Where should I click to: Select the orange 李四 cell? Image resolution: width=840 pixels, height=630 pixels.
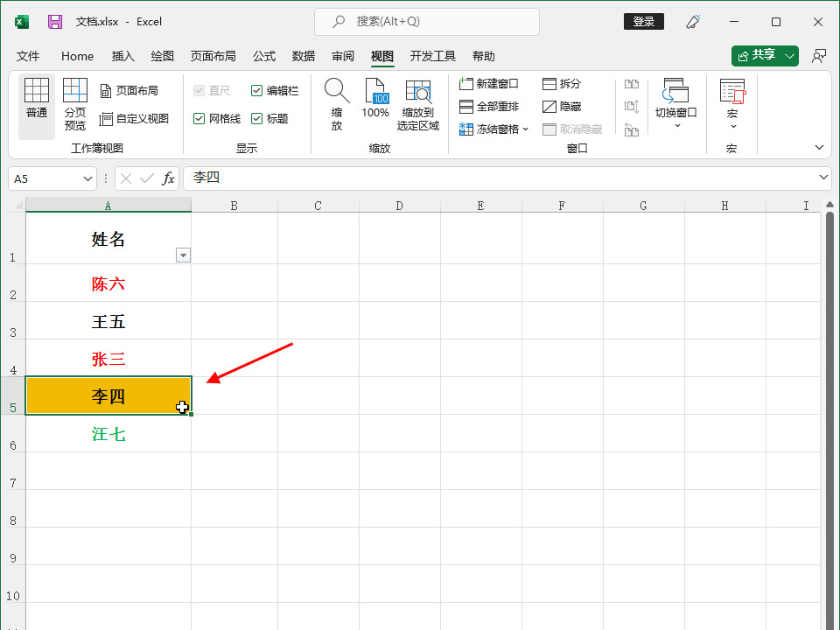(x=108, y=395)
